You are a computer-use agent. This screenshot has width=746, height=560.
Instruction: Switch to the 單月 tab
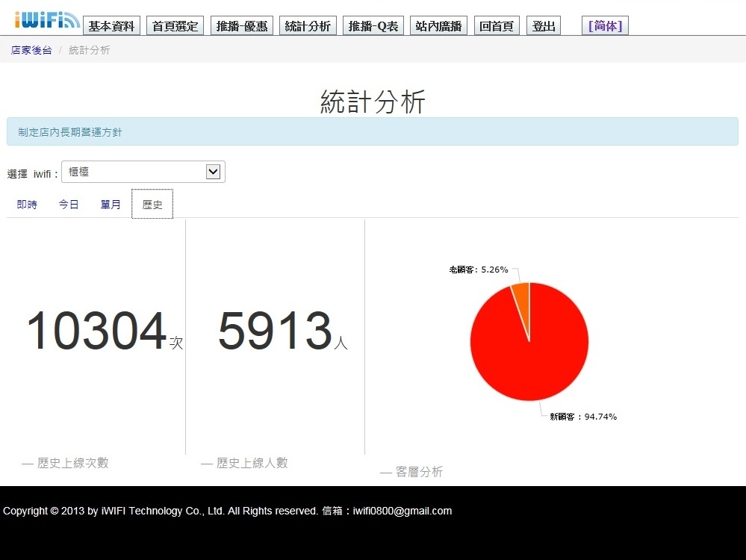click(x=111, y=204)
